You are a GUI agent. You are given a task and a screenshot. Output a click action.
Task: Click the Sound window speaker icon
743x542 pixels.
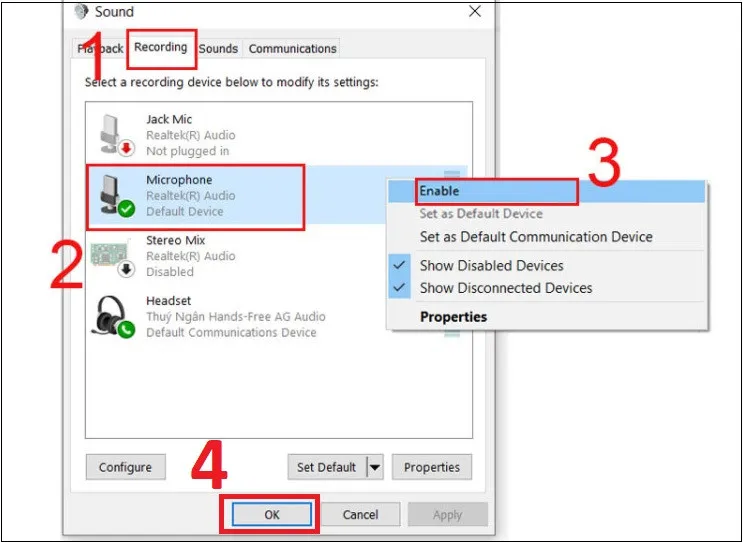pyautogui.click(x=83, y=11)
